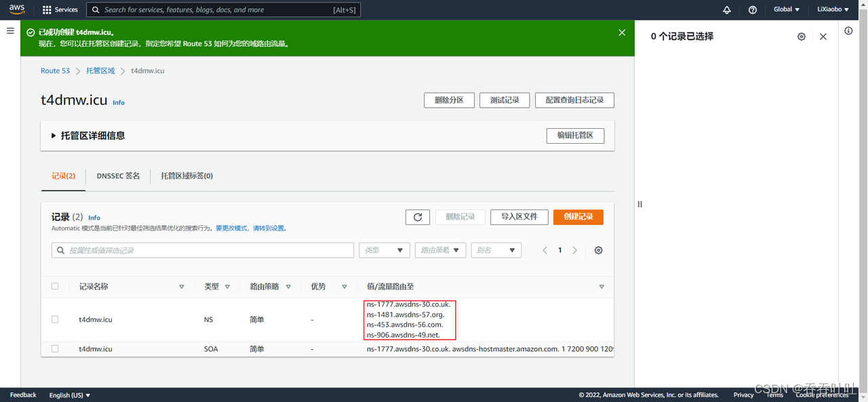The image size is (868, 402).
Task: Click ns-1777.awsdns-30.co.uk. value in NS row
Action: tap(408, 304)
